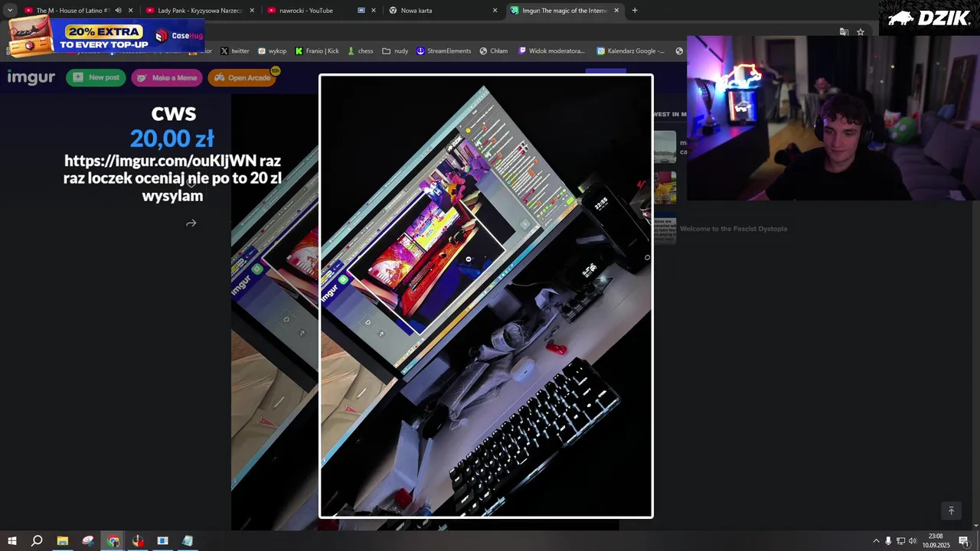Image resolution: width=980 pixels, height=551 pixels.
Task: Open the second sidebar post thumbnail
Action: click(665, 187)
